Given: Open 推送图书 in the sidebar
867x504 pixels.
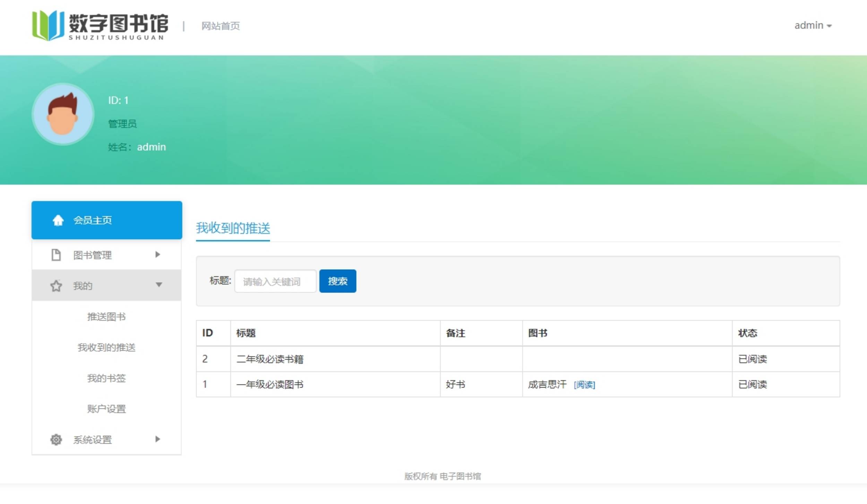Looking at the screenshot, I should point(106,316).
